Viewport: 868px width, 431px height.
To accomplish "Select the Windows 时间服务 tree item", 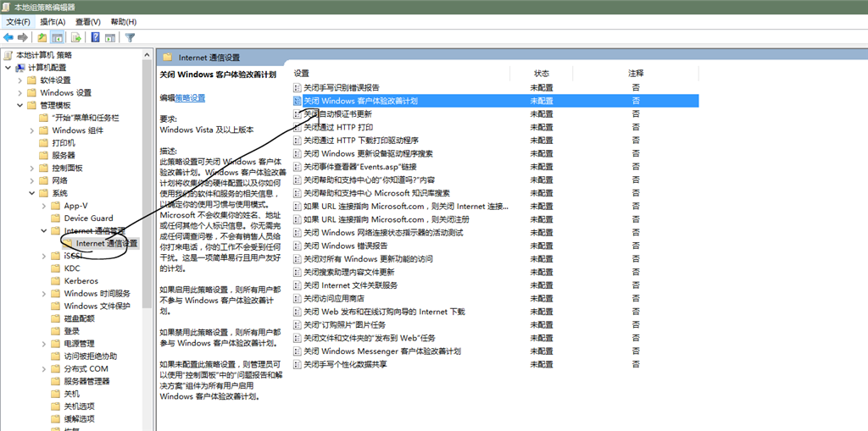I will tap(97, 293).
